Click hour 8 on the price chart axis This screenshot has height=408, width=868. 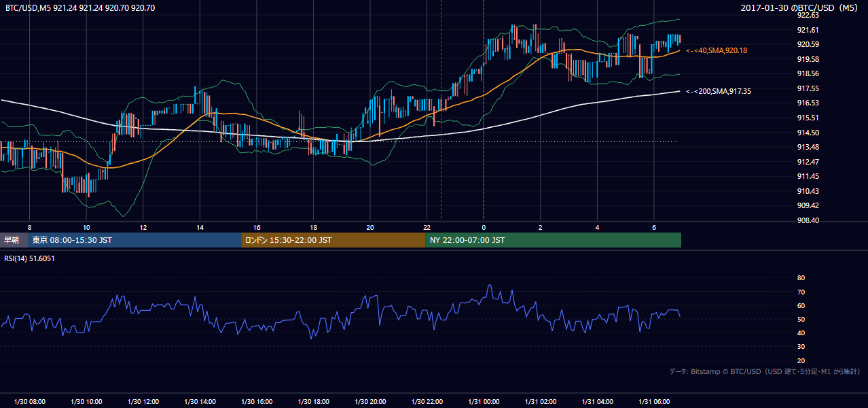pyautogui.click(x=29, y=227)
